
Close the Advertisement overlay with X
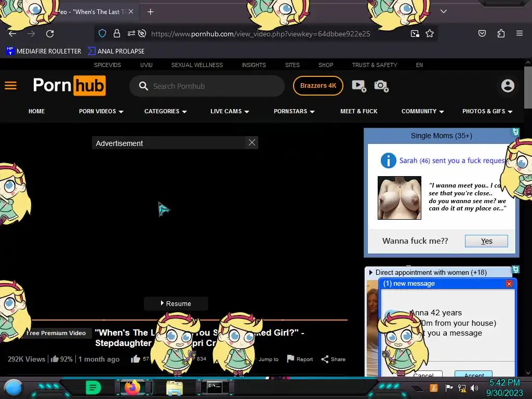(252, 142)
